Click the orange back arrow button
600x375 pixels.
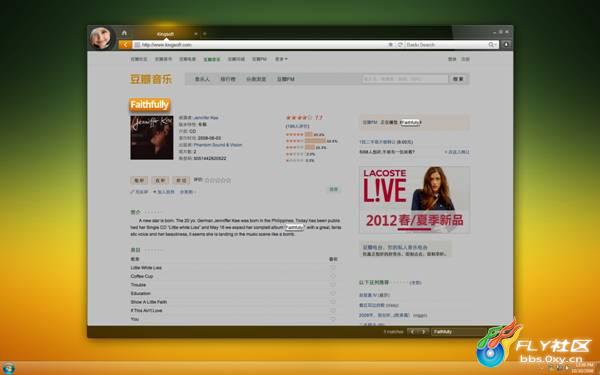[125, 45]
